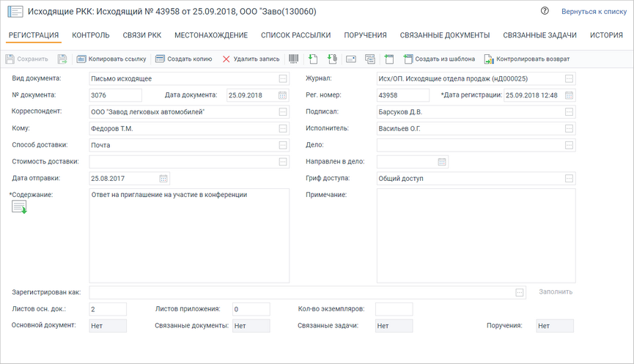The height and width of the screenshot is (364, 634).
Task: Click the attach file paperclip icon
Action: point(332,59)
